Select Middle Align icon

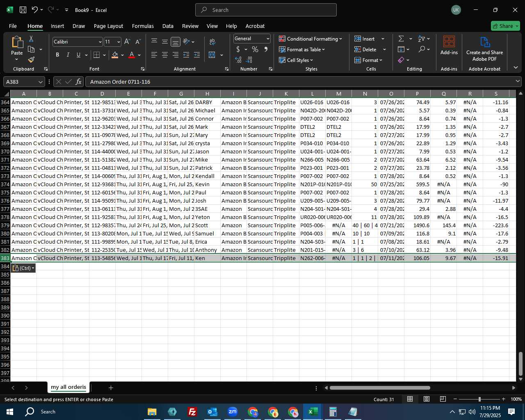[x=165, y=42]
